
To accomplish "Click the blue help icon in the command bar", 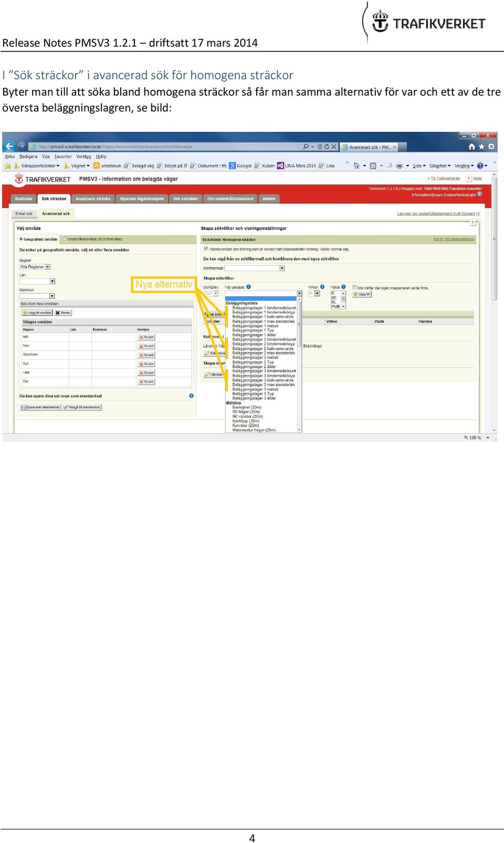I will click(479, 166).
